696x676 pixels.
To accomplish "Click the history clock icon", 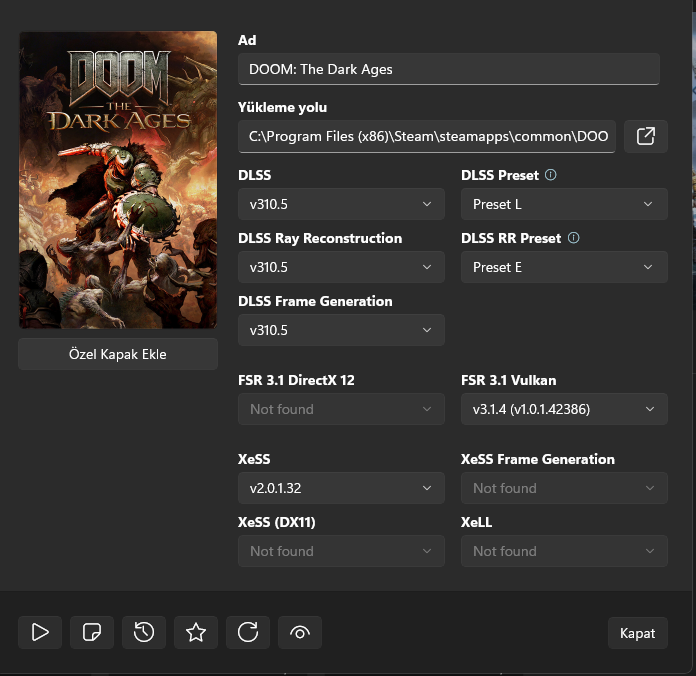I will point(144,632).
